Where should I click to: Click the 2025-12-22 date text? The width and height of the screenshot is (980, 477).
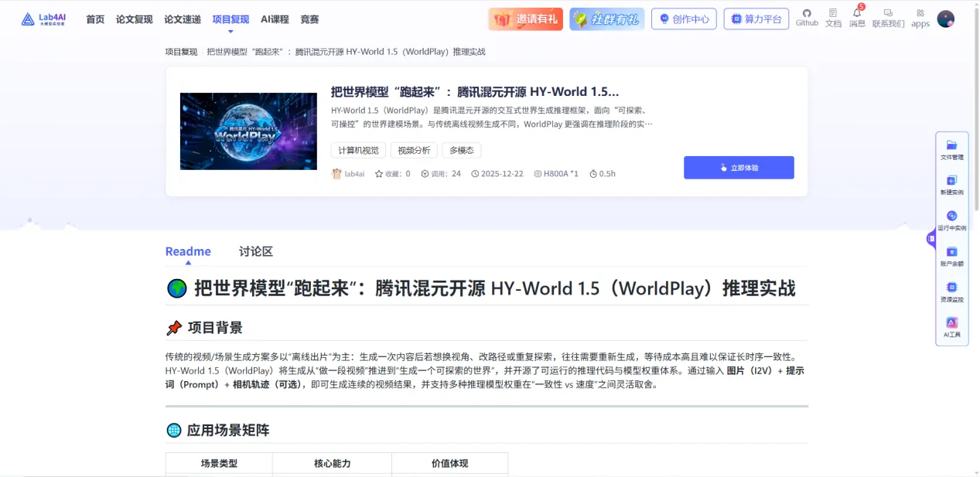click(502, 174)
